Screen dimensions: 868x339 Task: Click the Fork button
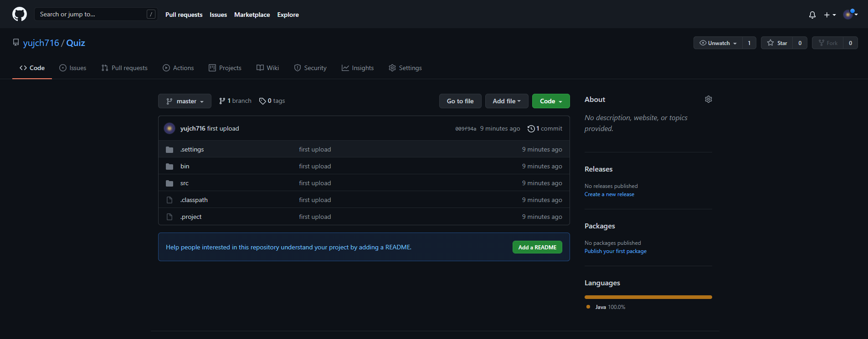pos(827,43)
